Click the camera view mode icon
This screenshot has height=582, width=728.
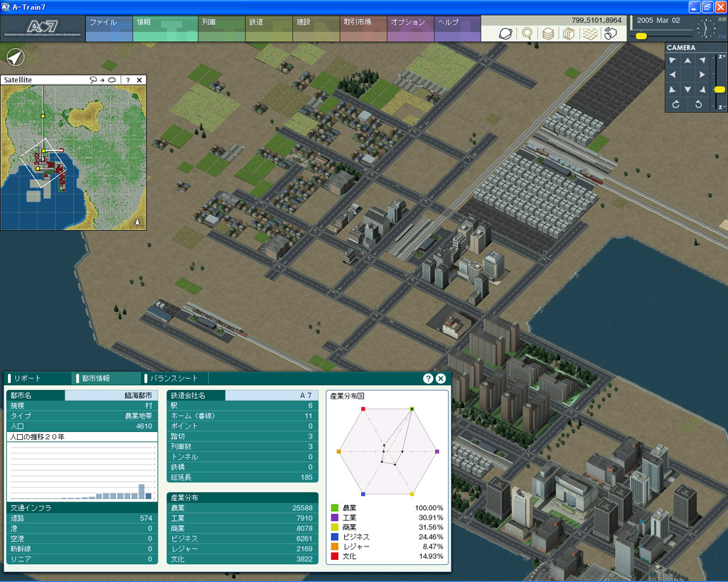coord(611,33)
